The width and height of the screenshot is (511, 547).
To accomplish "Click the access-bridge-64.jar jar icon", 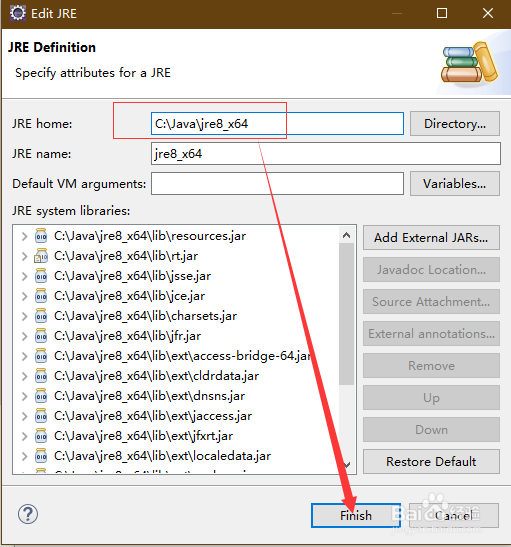I will [41, 356].
